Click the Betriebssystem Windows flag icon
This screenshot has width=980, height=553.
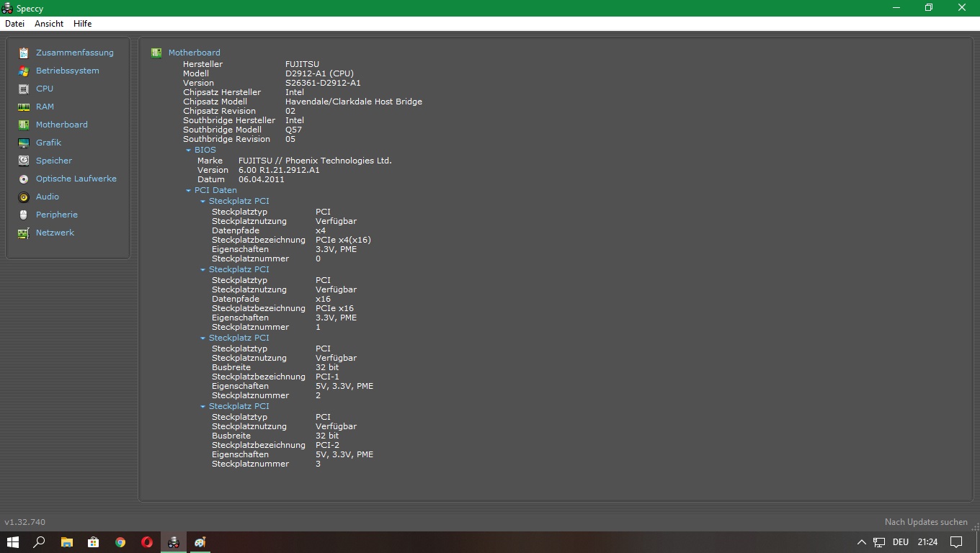24,71
